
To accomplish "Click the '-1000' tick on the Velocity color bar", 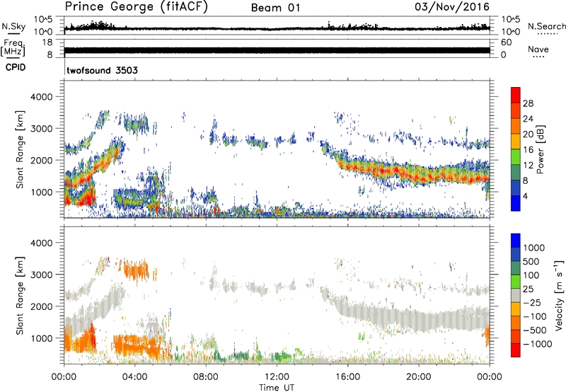I will (x=538, y=344).
